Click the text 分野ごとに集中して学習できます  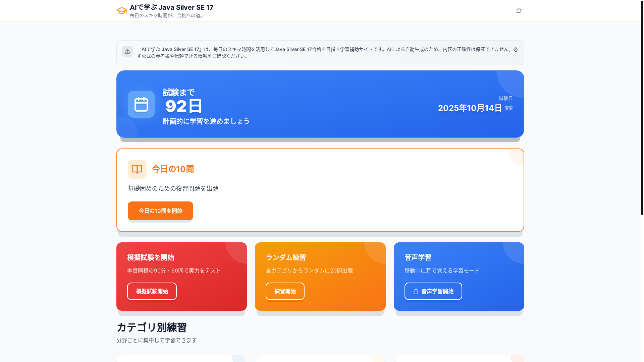click(x=157, y=340)
